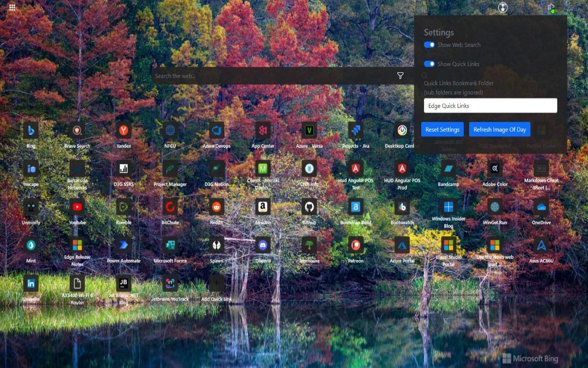Image resolution: width=588 pixels, height=368 pixels.
Task: Open the LinkedIn quick link
Action: pyautogui.click(x=31, y=283)
